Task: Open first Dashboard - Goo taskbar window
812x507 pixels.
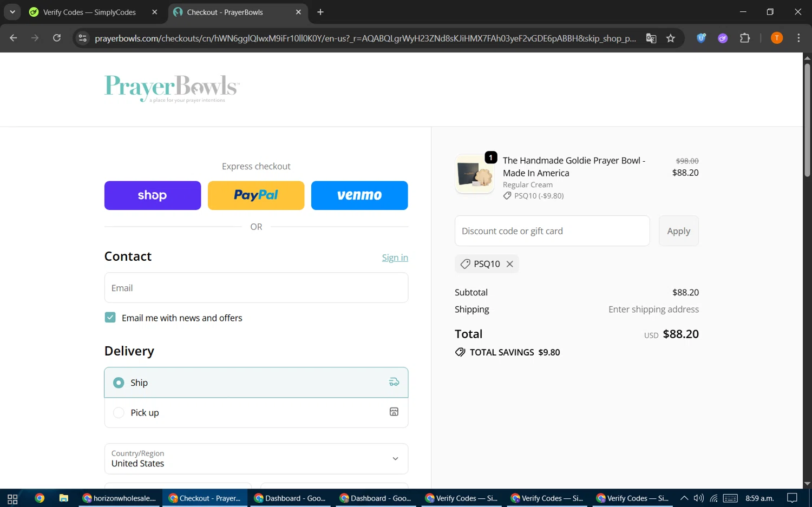Action: [291, 498]
